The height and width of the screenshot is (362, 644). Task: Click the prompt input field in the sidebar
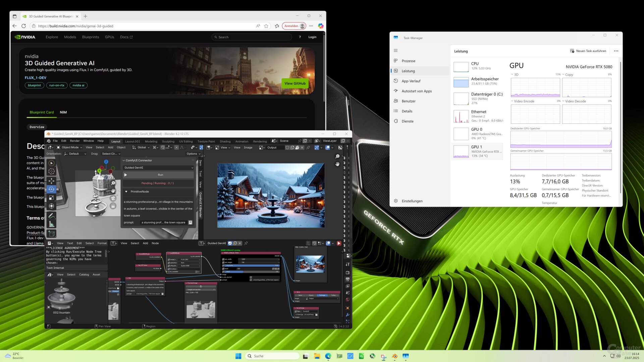163,222
